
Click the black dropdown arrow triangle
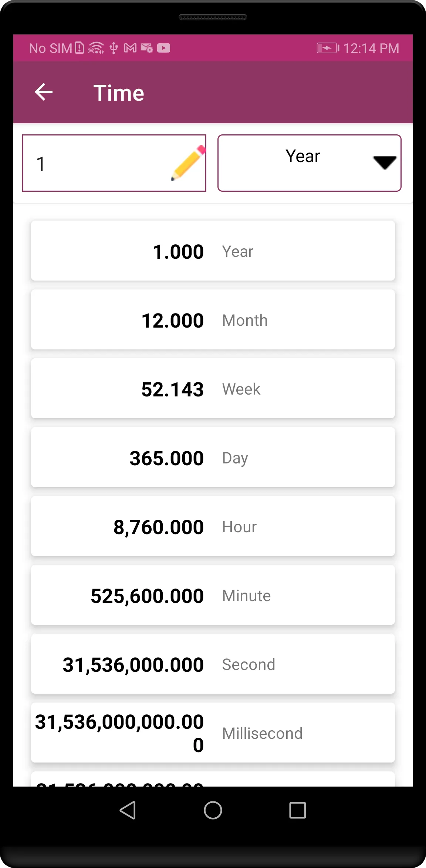pyautogui.click(x=385, y=162)
